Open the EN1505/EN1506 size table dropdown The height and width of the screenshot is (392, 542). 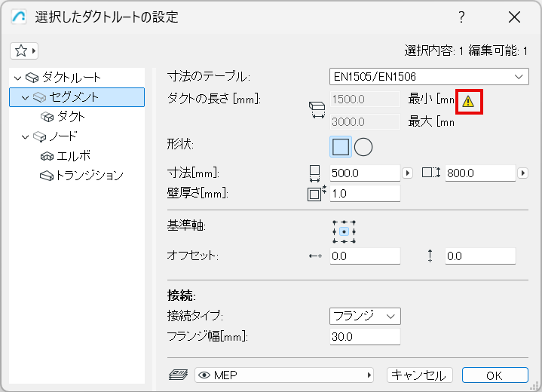429,76
